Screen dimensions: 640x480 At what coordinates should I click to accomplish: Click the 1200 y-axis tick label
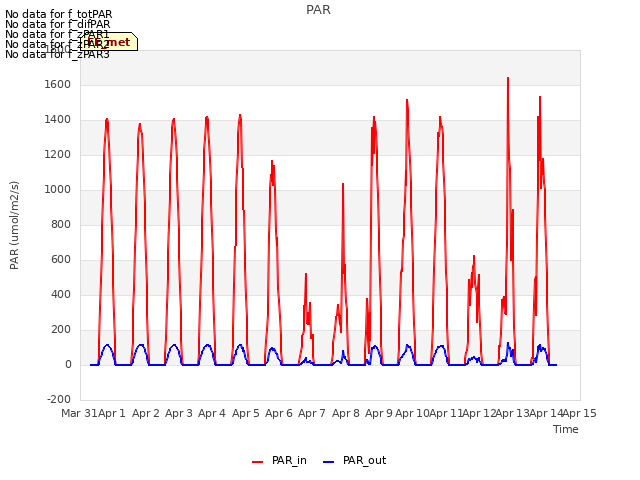tap(58, 155)
